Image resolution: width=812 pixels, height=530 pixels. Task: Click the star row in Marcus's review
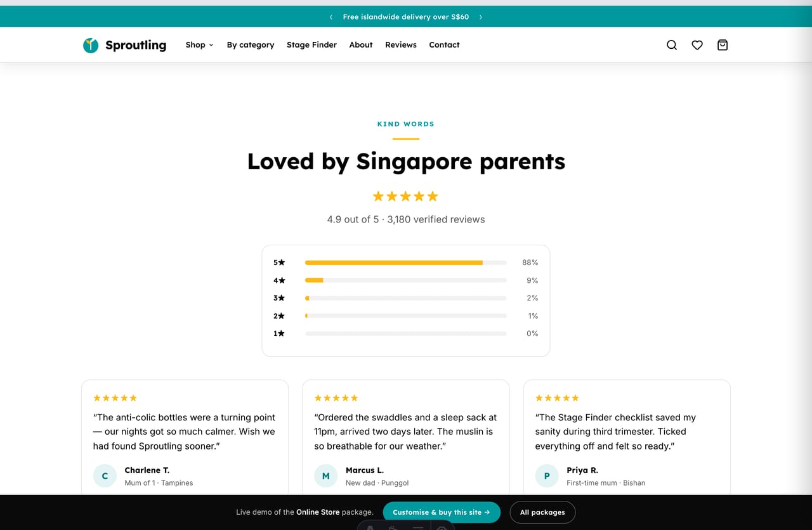pyautogui.click(x=336, y=398)
